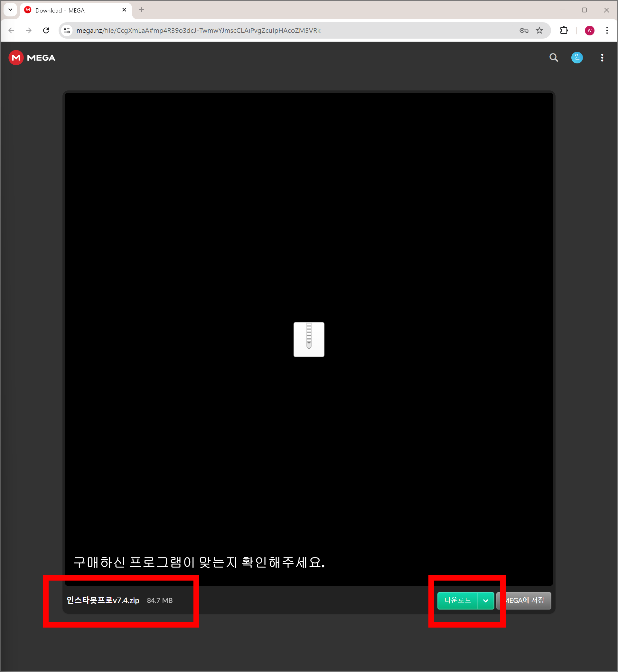This screenshot has height=672, width=618.
Task: Open MEGA search with magnifier icon
Action: 554,58
